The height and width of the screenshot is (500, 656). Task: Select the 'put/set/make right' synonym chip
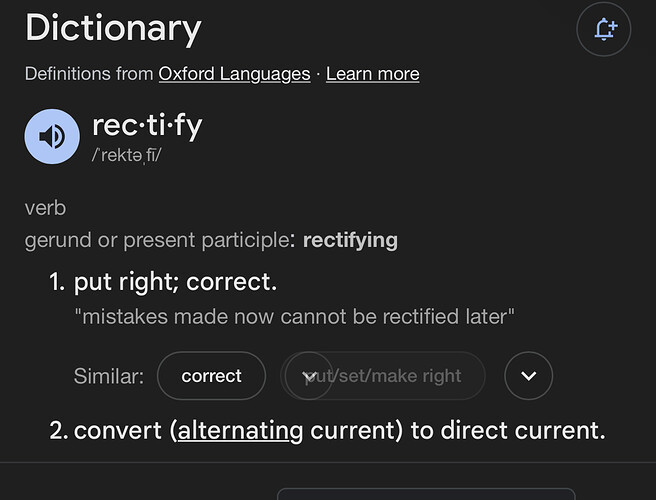point(383,376)
